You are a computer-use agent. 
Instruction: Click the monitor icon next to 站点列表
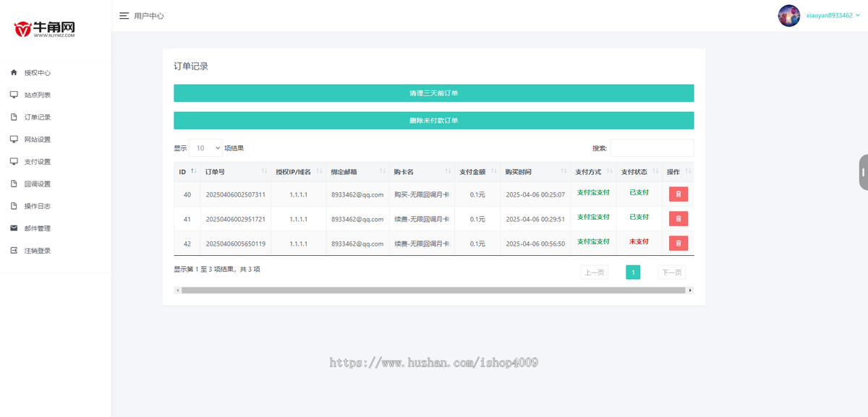[x=14, y=95]
